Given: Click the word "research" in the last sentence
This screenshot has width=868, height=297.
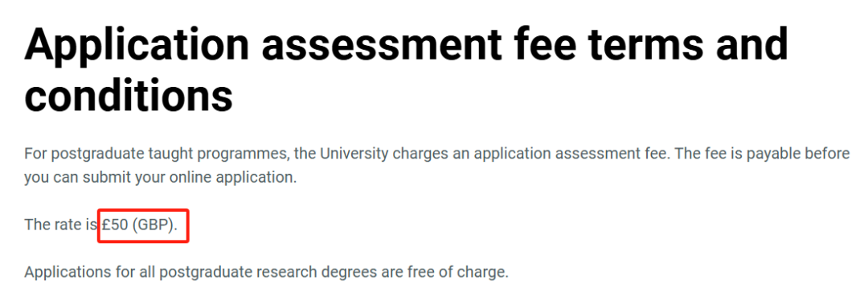Looking at the screenshot, I should pyautogui.click(x=291, y=272).
